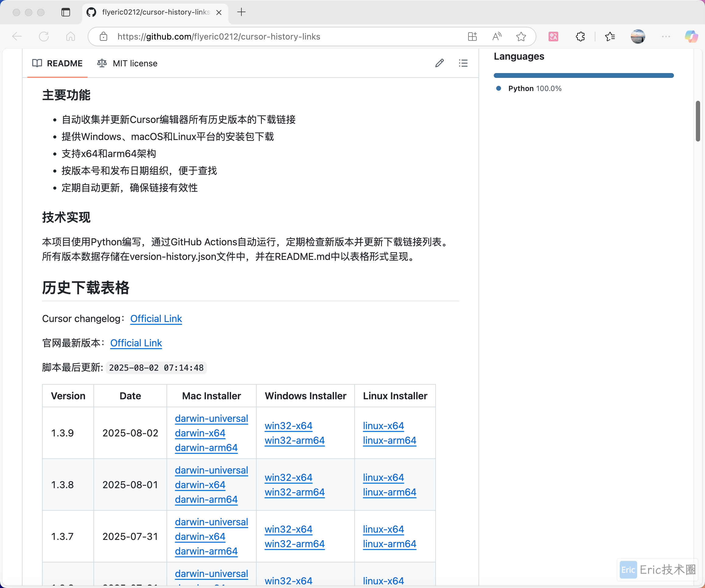Download win32-x64 for version 1.3.7
This screenshot has width=705, height=588.
[x=288, y=529]
